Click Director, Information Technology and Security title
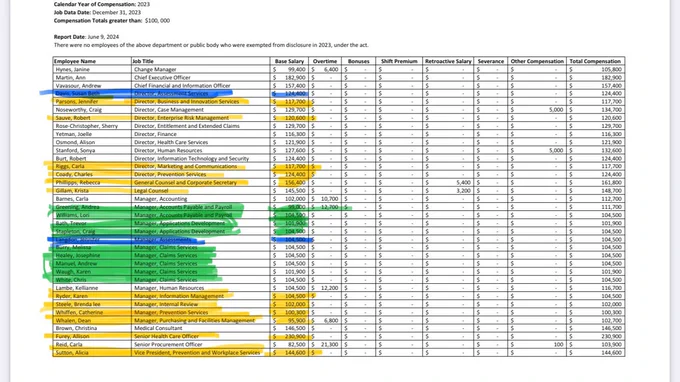 [191, 159]
